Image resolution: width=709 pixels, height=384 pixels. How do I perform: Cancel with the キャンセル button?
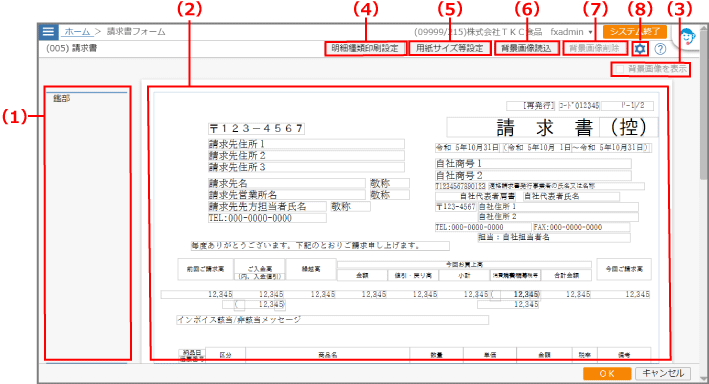[663, 373]
